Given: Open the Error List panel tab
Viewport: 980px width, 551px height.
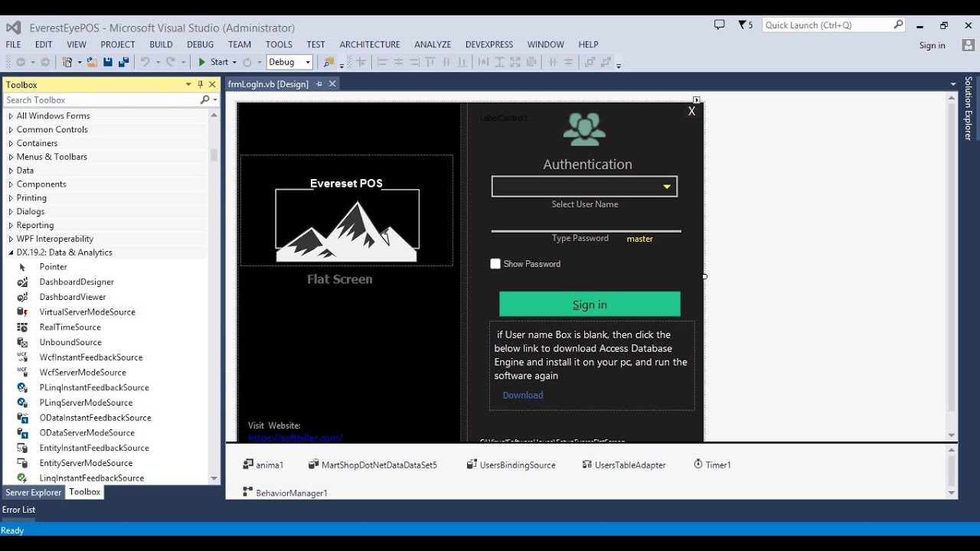Looking at the screenshot, I should click(x=18, y=510).
